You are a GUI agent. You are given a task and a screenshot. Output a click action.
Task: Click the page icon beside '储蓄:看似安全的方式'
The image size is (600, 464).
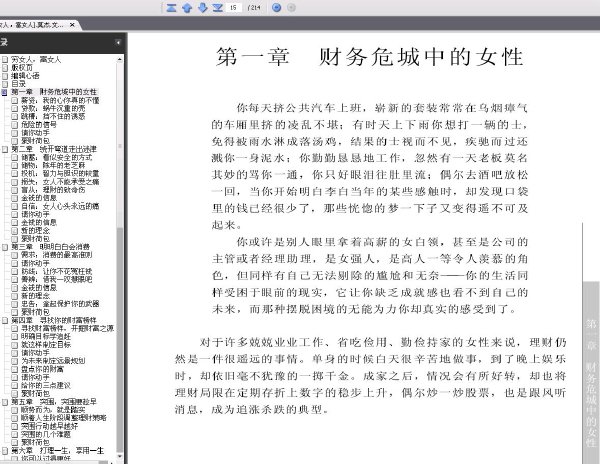[x=14, y=157]
